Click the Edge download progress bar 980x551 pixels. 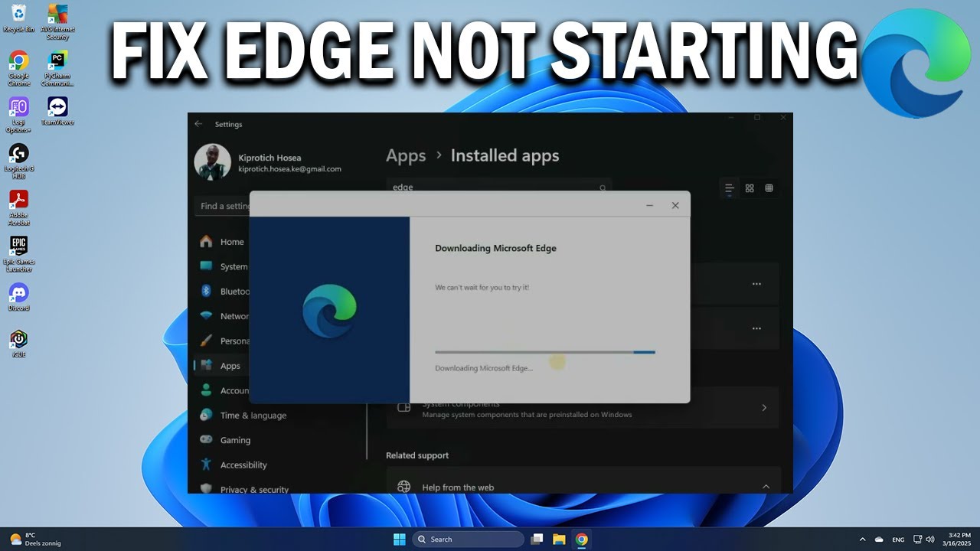pyautogui.click(x=545, y=352)
